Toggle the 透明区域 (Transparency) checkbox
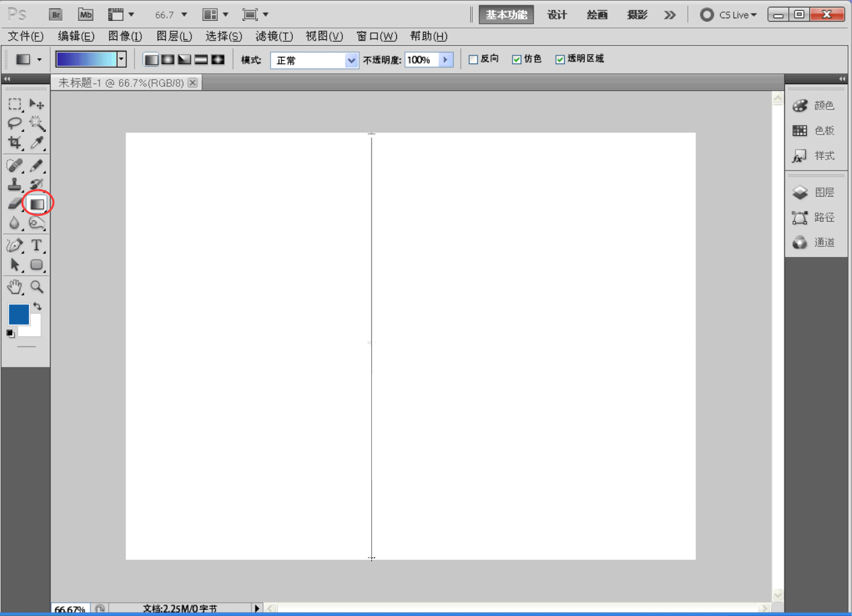Viewport: 852px width, 616px height. click(x=560, y=60)
